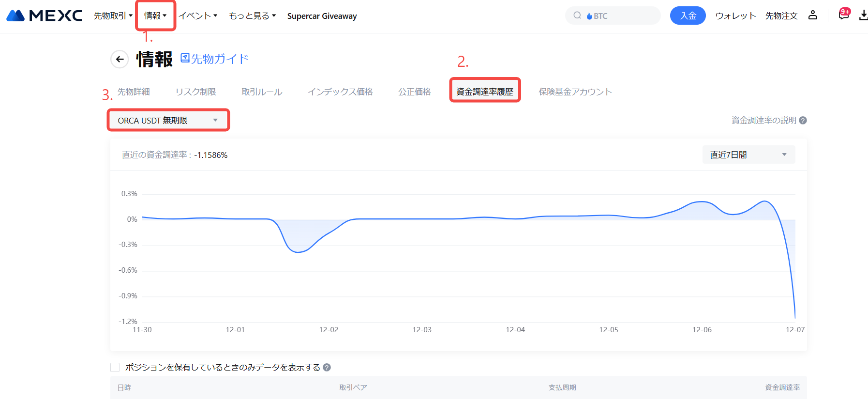This screenshot has height=402, width=868.
Task: Open the user account profile icon
Action: 813,15
